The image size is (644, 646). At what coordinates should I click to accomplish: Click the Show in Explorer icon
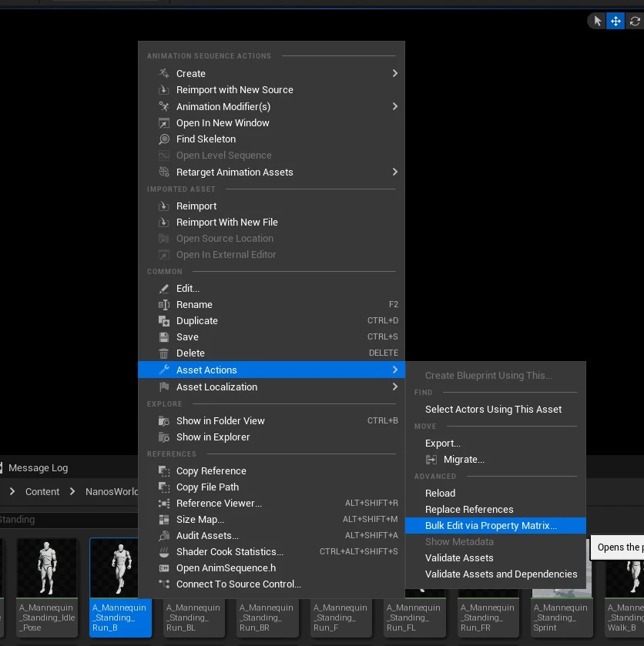click(x=164, y=437)
